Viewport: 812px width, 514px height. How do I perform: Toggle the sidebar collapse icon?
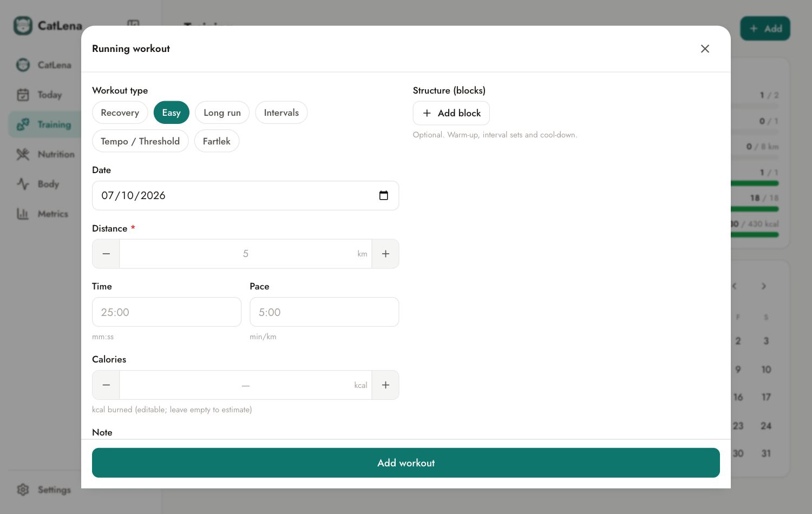133,25
